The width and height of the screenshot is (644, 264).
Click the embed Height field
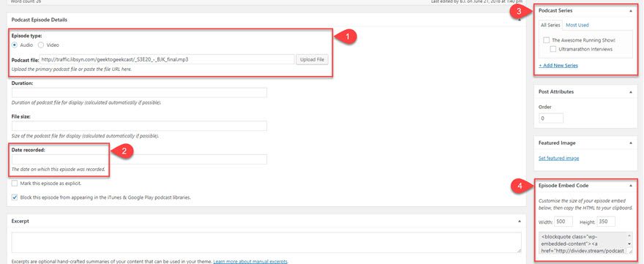[606, 222]
